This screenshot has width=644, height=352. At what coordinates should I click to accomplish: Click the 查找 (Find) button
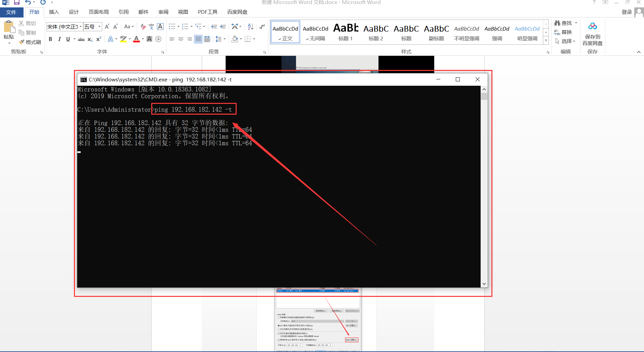(566, 23)
